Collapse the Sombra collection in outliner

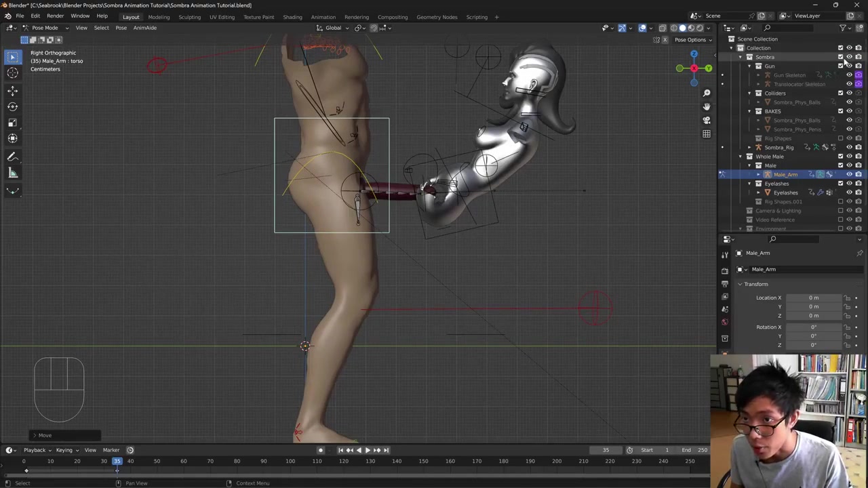[741, 57]
